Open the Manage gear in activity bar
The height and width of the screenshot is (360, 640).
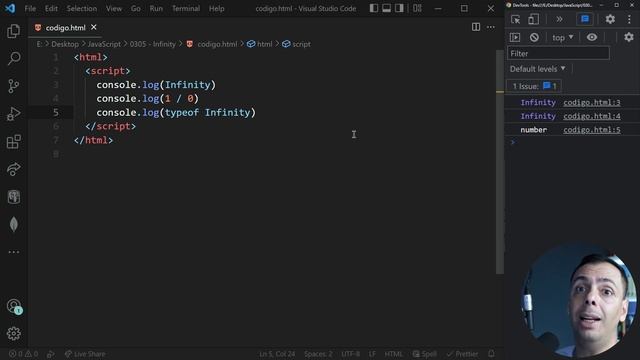click(x=13, y=333)
